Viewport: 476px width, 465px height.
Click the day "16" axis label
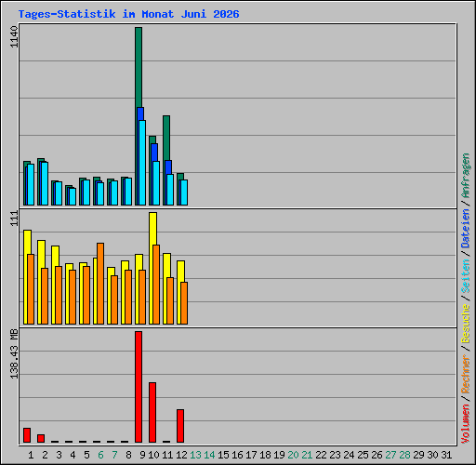pyautogui.click(x=237, y=455)
